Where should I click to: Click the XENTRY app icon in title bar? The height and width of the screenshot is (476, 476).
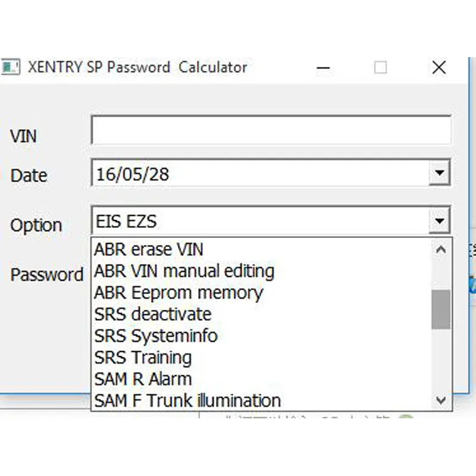[10, 67]
